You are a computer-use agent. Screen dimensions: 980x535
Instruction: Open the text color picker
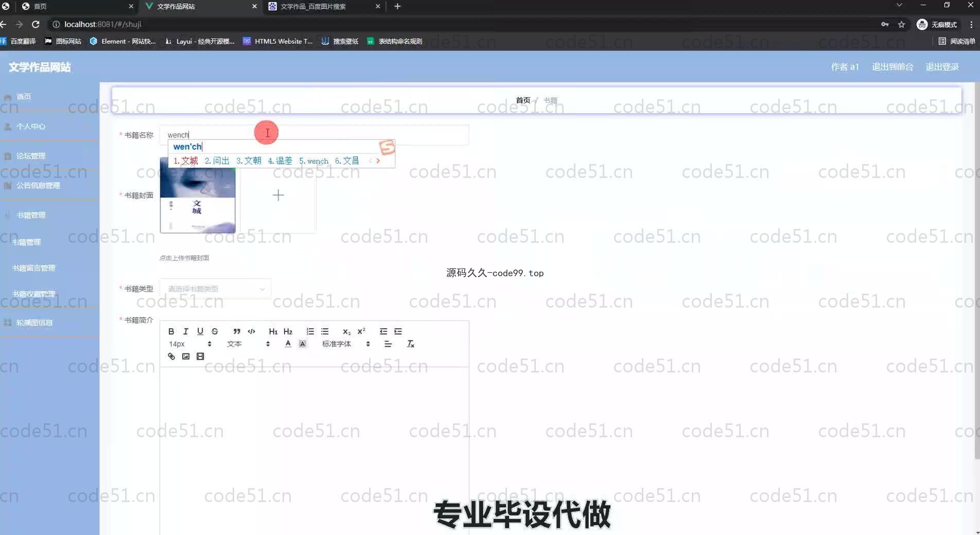pos(288,344)
